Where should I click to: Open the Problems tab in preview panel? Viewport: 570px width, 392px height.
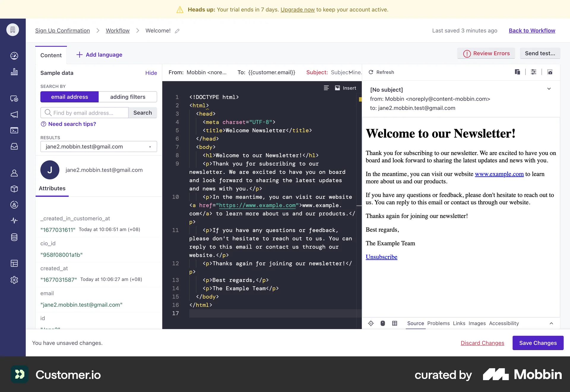point(438,323)
